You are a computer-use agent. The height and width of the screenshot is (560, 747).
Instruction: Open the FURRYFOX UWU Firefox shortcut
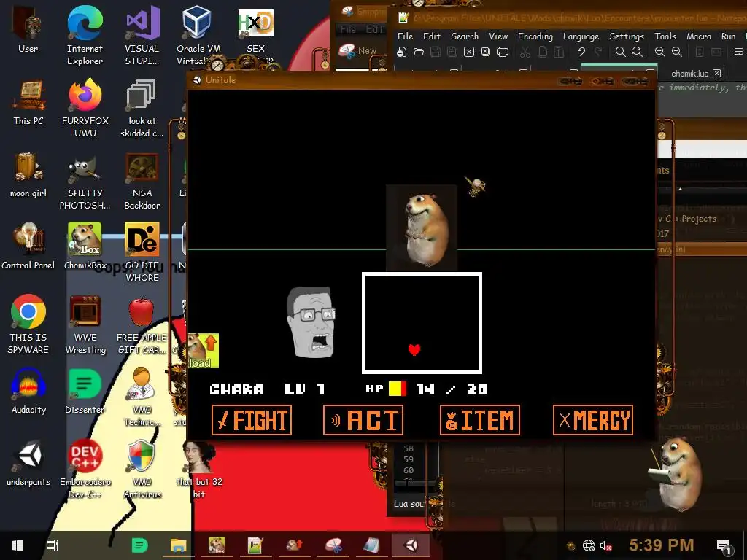[x=85, y=108]
